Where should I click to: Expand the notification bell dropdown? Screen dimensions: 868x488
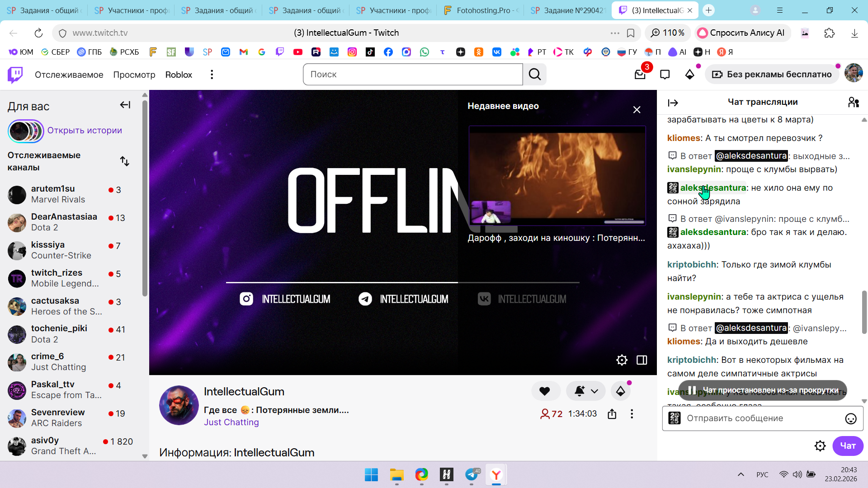pyautogui.click(x=594, y=391)
